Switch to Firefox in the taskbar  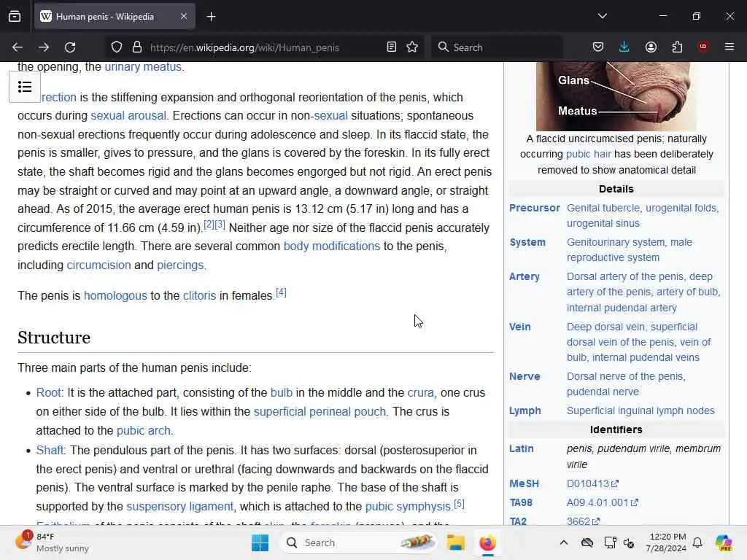pyautogui.click(x=487, y=542)
